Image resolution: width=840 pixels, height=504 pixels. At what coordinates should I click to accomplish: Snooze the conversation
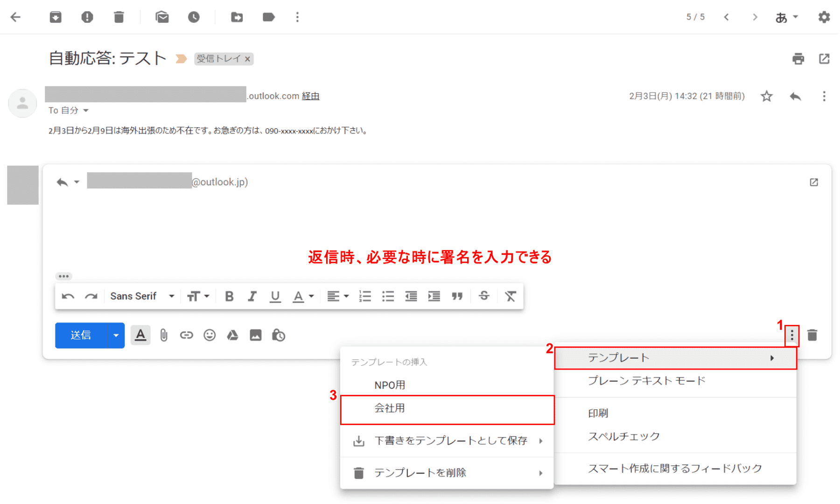click(x=194, y=17)
